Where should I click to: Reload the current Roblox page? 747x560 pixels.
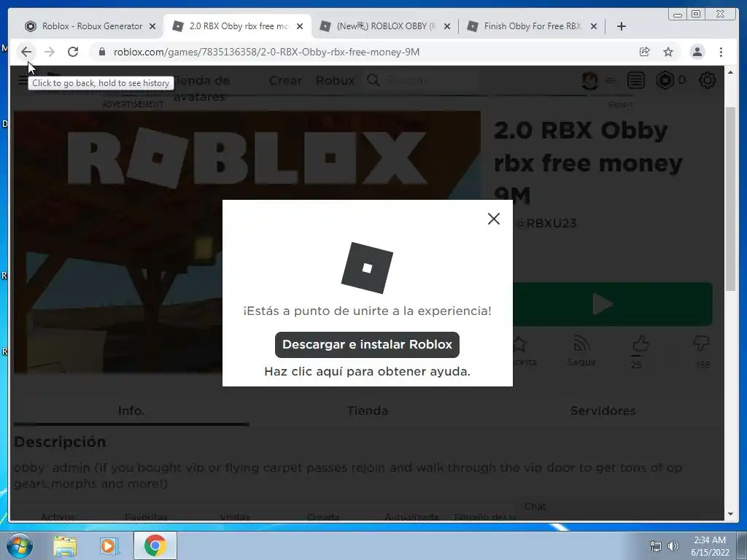pyautogui.click(x=73, y=52)
